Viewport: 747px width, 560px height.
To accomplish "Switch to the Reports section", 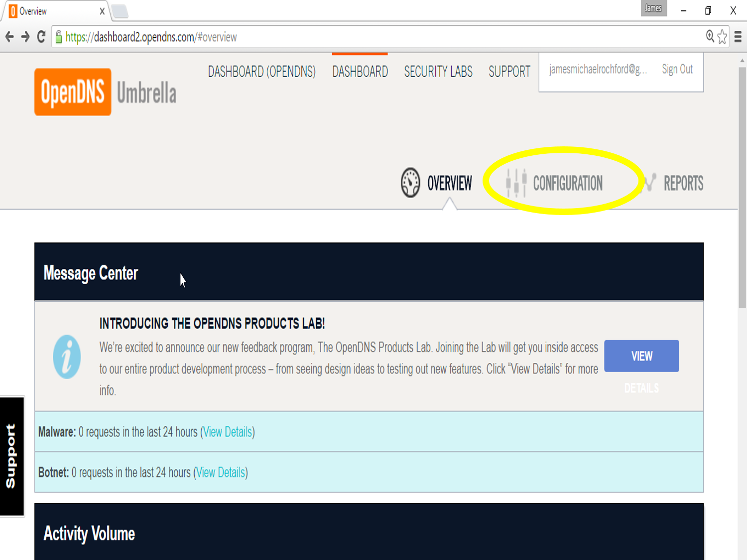I will click(674, 183).
